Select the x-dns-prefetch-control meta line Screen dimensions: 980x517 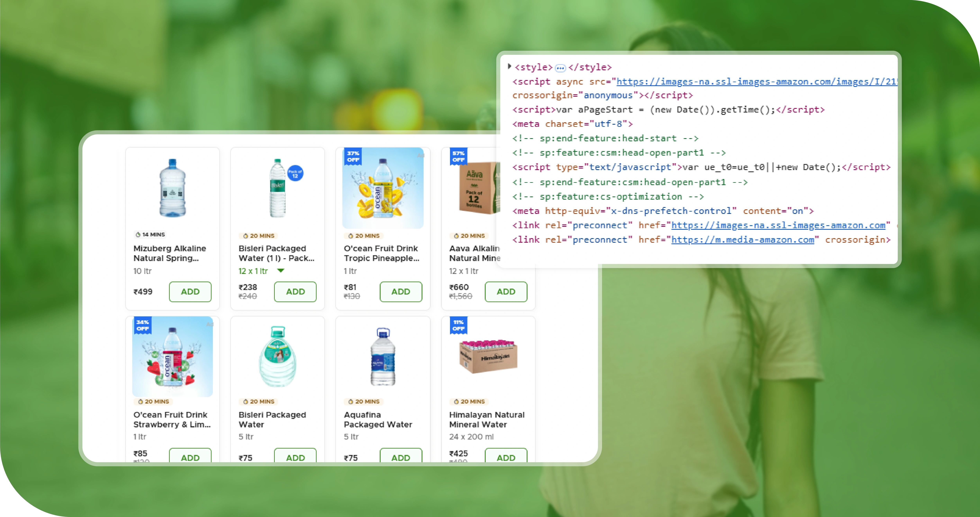pos(663,211)
